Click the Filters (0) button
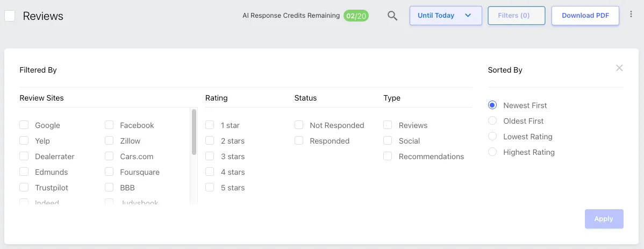The height and width of the screenshot is (249, 644). pos(516,16)
